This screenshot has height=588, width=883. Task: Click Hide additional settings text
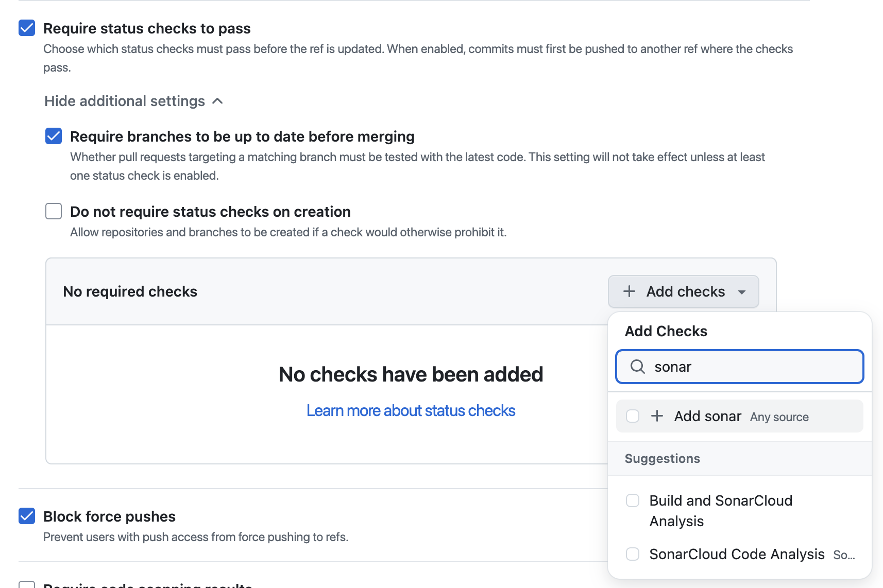125,101
